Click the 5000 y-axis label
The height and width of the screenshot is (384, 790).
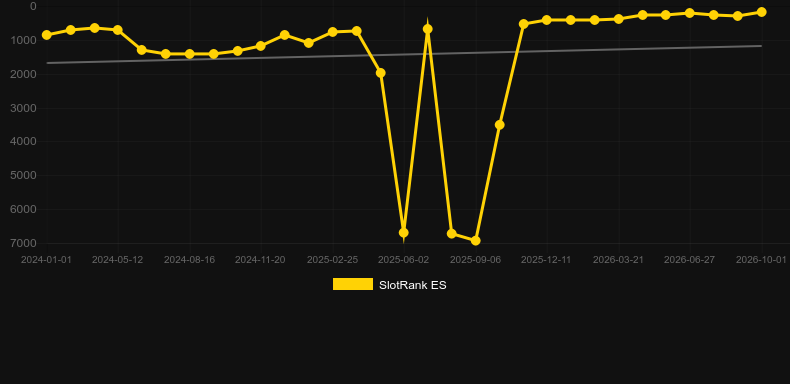(23, 175)
